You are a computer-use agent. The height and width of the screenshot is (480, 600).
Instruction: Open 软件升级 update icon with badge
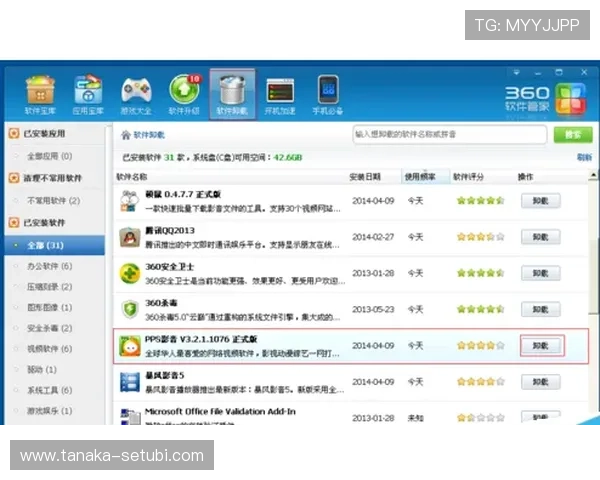pyautogui.click(x=184, y=95)
